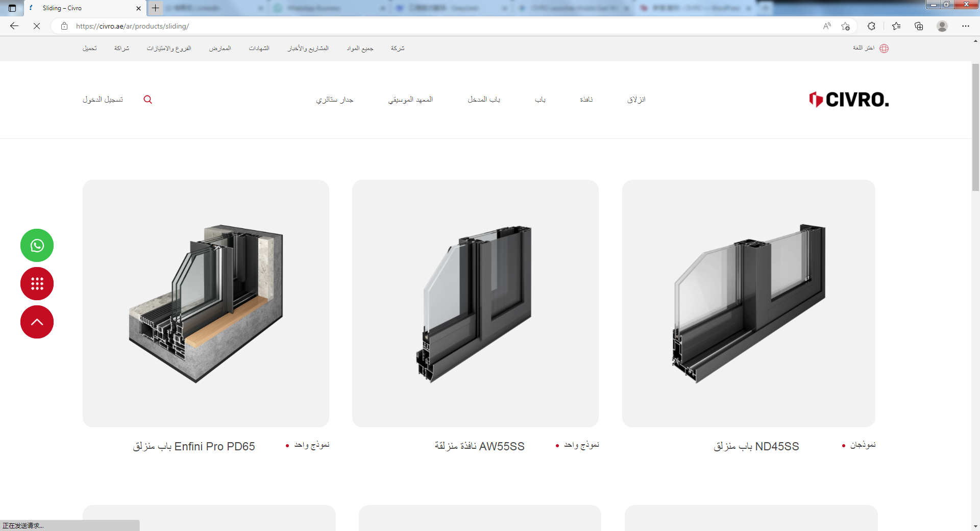Screen dimensions: 980x531
Task: Open the tab actions menu icon
Action: coord(12,8)
